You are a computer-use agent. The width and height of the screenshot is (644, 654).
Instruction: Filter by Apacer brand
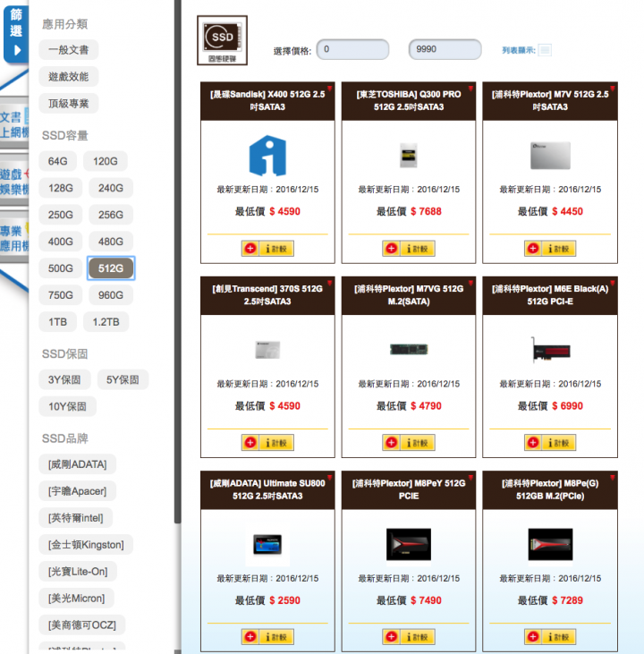click(x=77, y=491)
